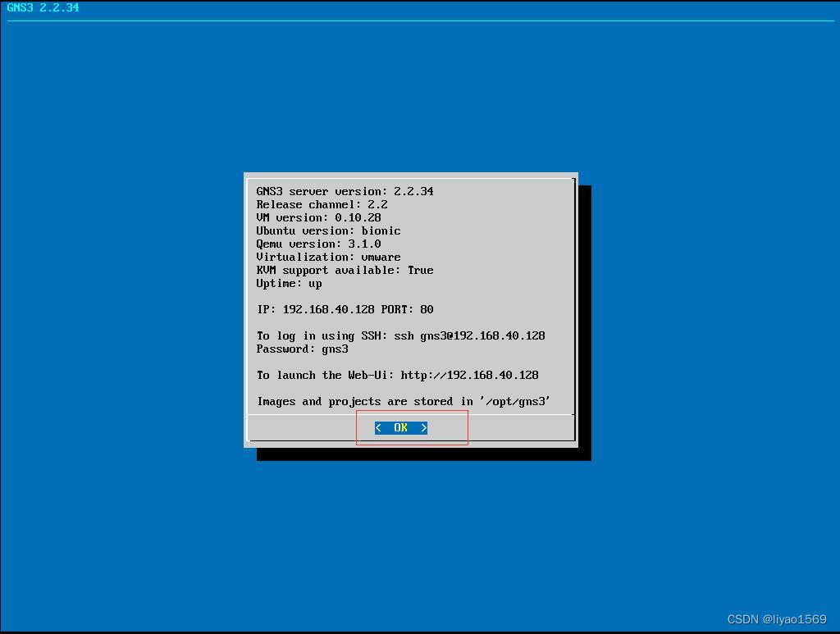Select the Password gns3 text

tap(303, 349)
